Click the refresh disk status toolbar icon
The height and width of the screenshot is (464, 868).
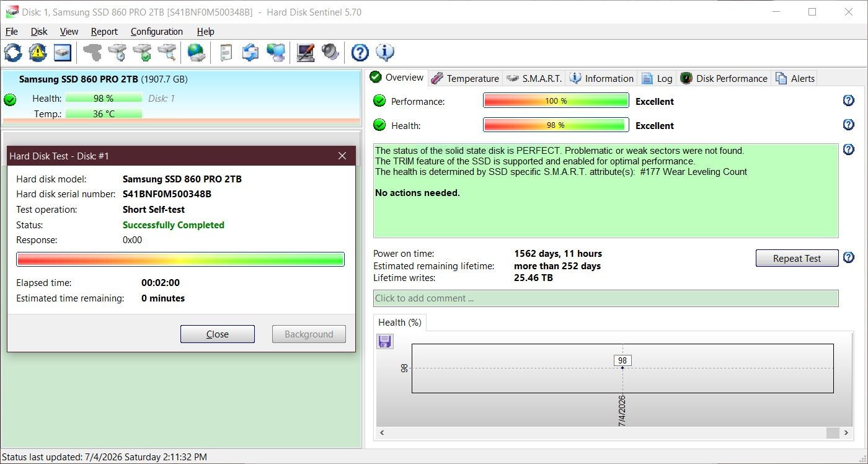(x=13, y=53)
